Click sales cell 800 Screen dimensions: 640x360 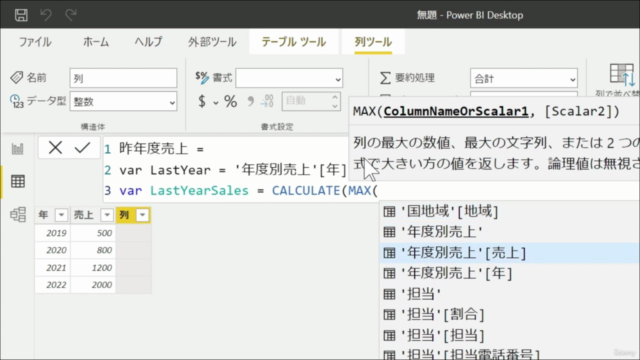[93, 250]
